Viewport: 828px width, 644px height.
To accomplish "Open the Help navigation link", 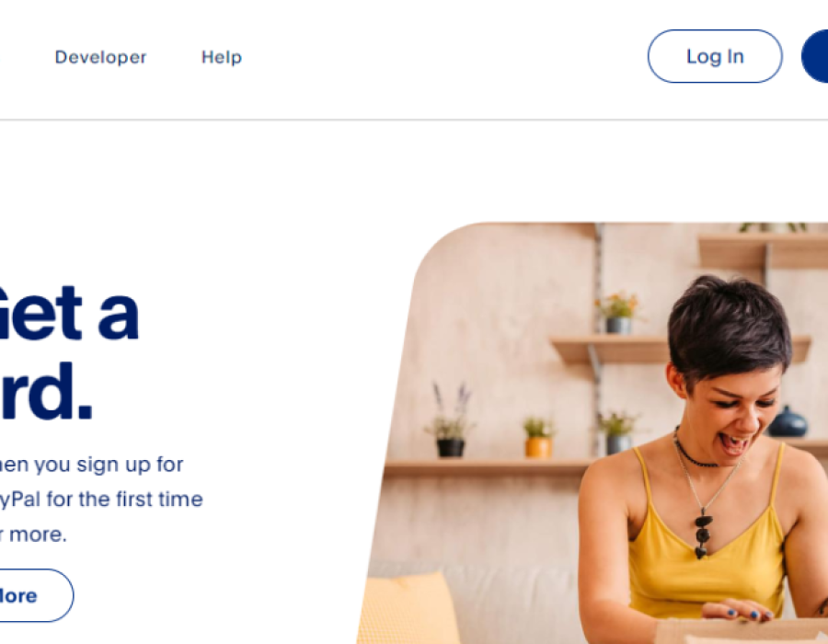I will click(x=222, y=57).
